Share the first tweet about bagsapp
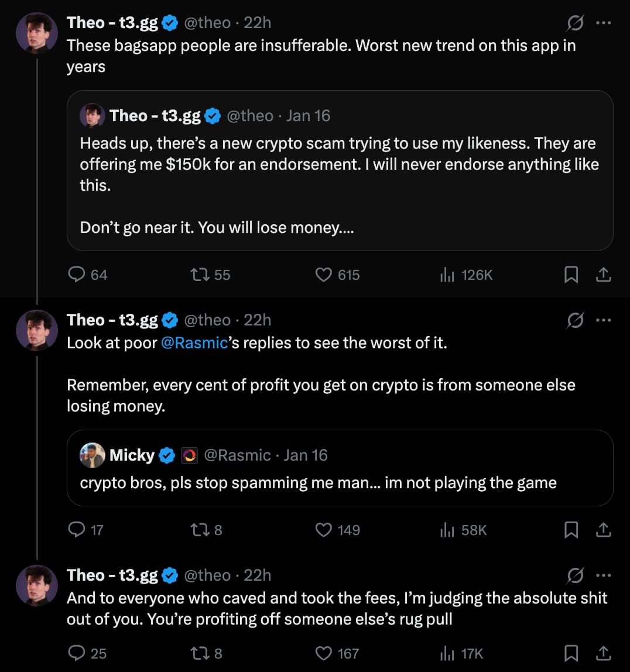630x672 pixels. tap(604, 275)
